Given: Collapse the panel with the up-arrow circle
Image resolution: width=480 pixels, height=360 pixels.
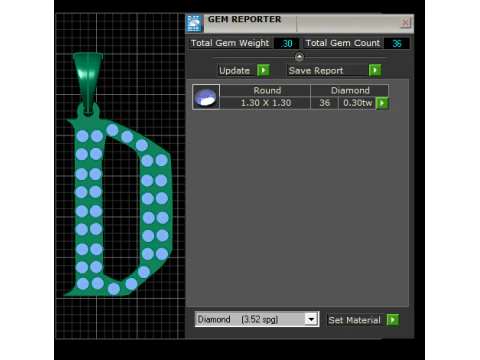Looking at the screenshot, I should [299, 57].
